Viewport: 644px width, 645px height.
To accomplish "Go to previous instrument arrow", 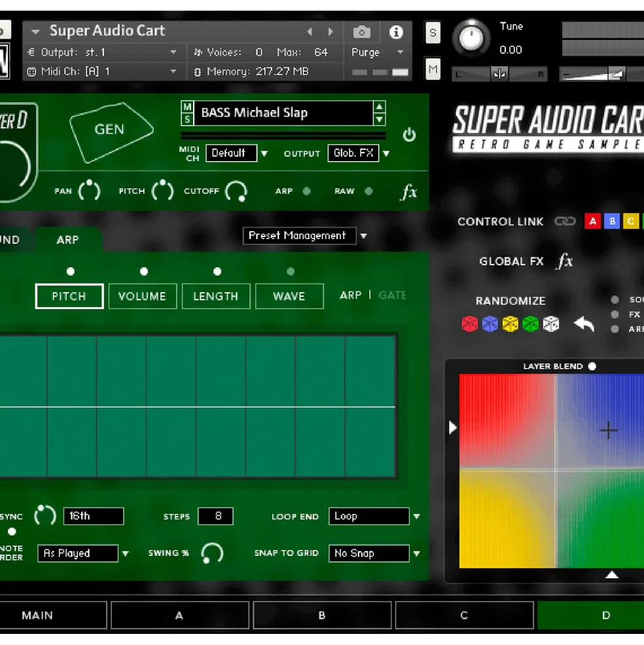I will coord(310,31).
